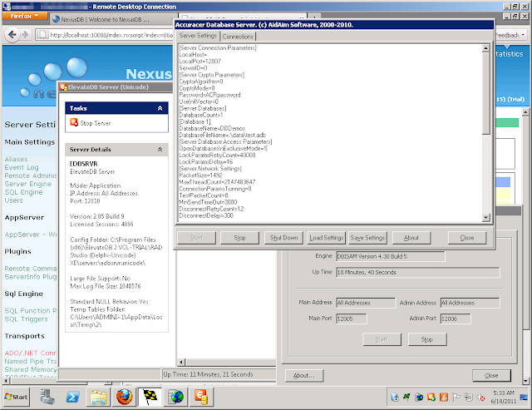Open the globe application taskbar icon
The image size is (532, 410).
(176, 397)
